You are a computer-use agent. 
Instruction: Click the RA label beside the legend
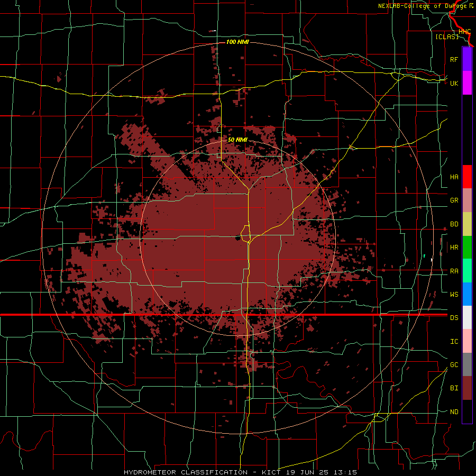(x=454, y=271)
